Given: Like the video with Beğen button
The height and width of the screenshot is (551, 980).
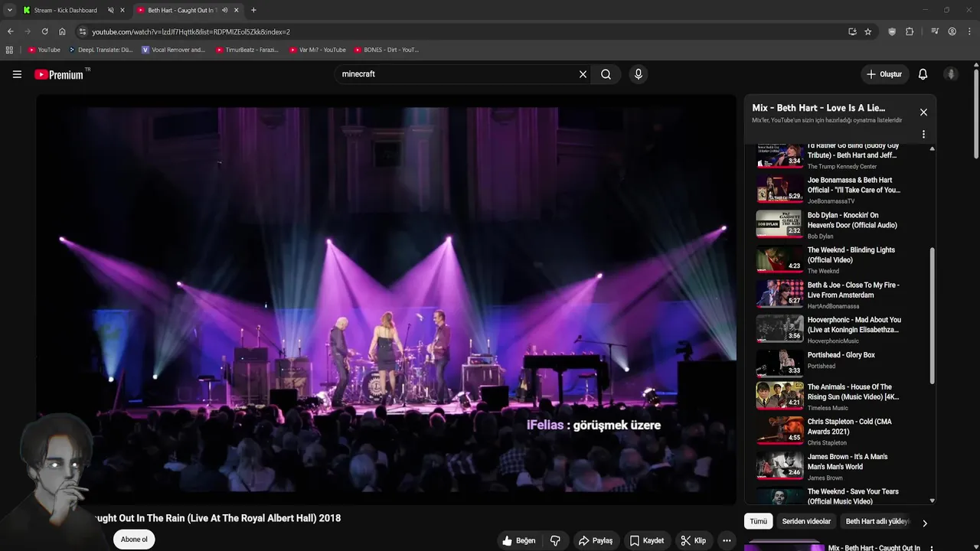Looking at the screenshot, I should click(x=519, y=540).
